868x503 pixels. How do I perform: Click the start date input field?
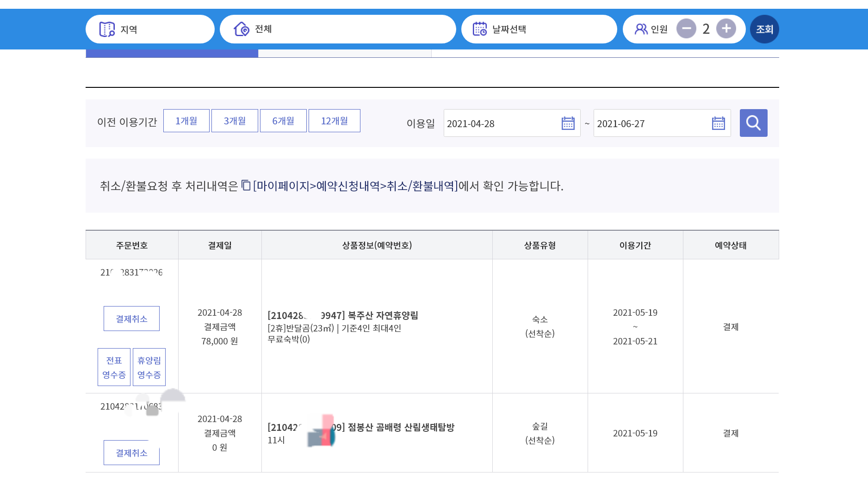512,123
